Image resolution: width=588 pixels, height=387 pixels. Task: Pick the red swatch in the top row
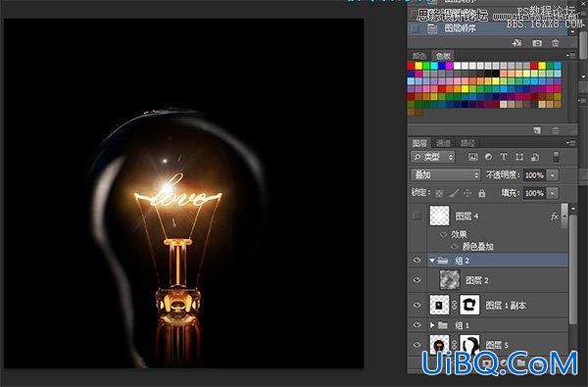pyautogui.click(x=411, y=66)
